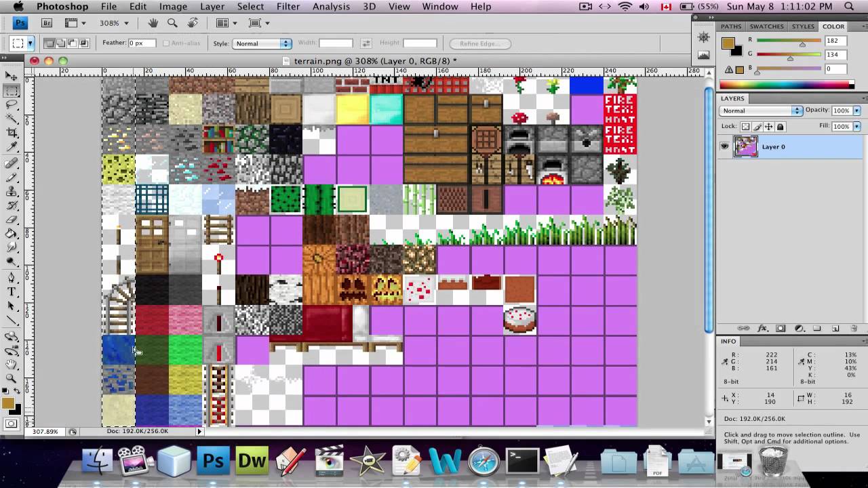Select the Path Selection tool

(12, 306)
